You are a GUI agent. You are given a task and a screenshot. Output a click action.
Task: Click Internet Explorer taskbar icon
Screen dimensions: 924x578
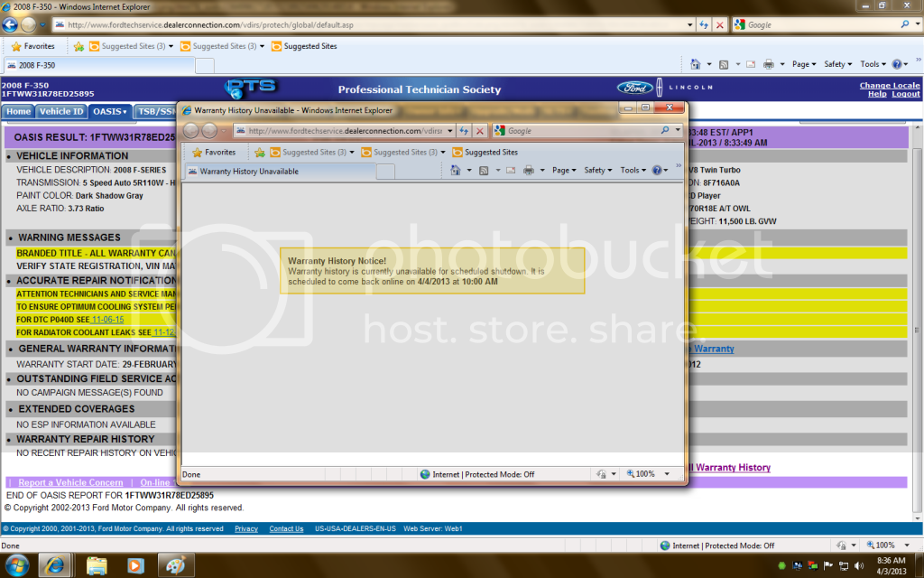click(x=55, y=565)
